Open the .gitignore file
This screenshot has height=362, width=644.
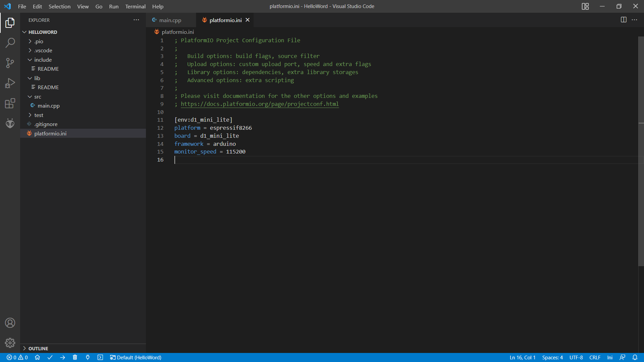tap(83, 124)
